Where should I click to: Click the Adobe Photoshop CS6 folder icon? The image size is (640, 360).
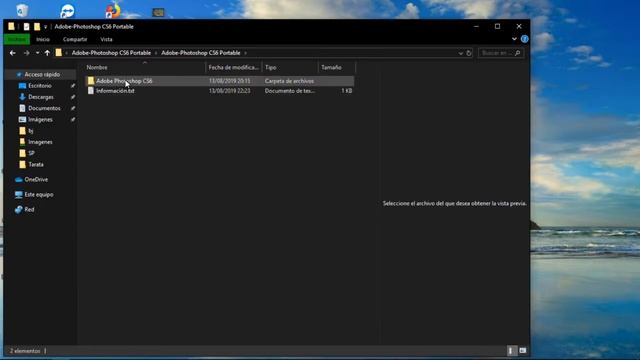[91, 81]
